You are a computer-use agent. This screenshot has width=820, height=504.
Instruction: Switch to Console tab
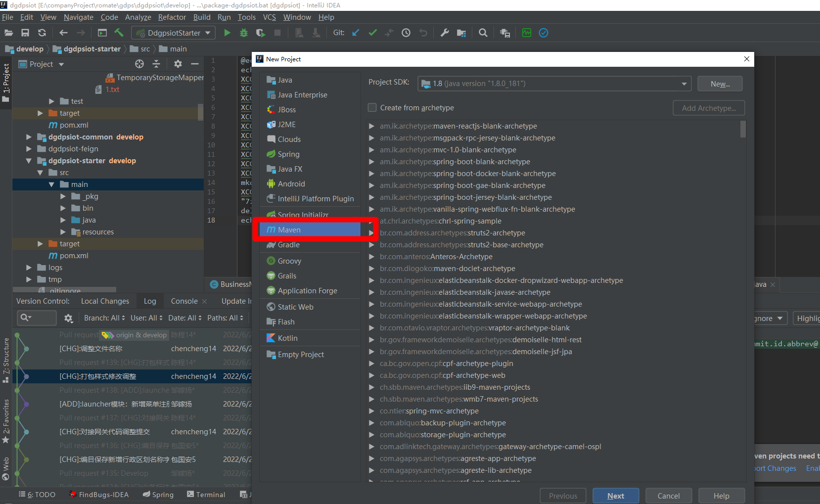(x=184, y=301)
